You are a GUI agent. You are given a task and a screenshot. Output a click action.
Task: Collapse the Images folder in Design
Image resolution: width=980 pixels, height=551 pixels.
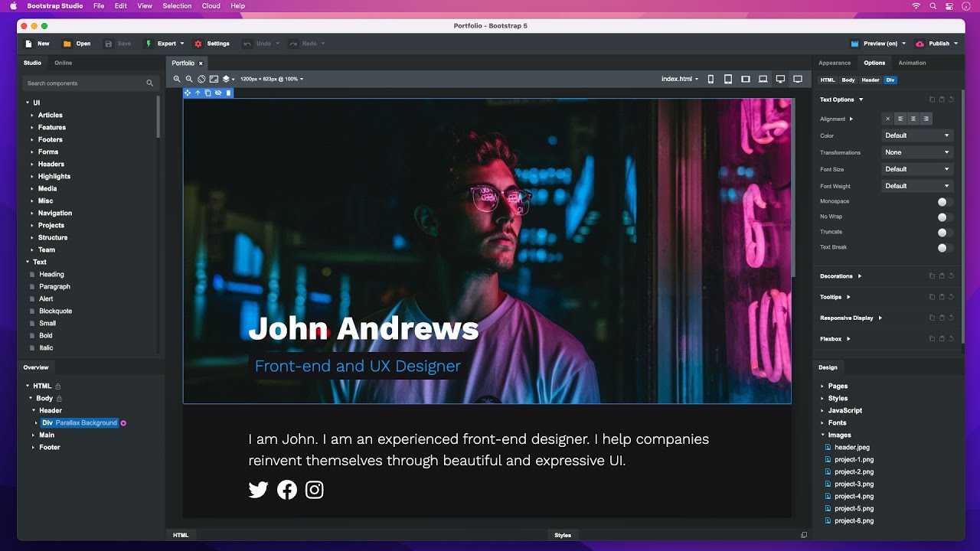pyautogui.click(x=823, y=435)
